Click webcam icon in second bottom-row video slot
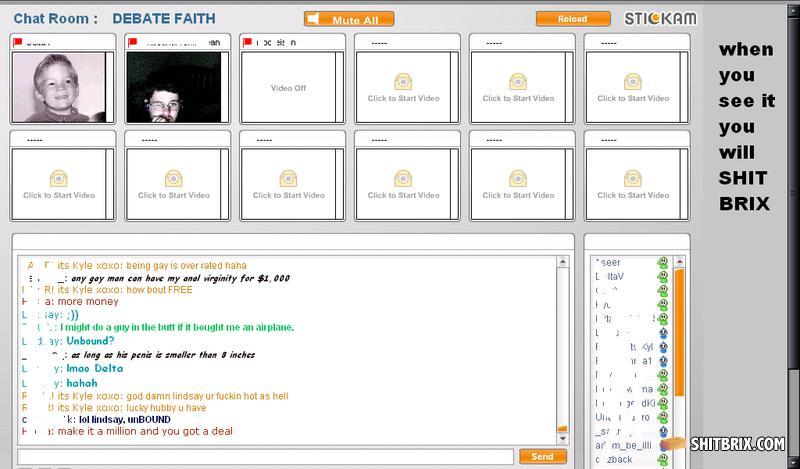Image resolution: width=800 pixels, height=469 pixels. pyautogui.click(x=173, y=179)
